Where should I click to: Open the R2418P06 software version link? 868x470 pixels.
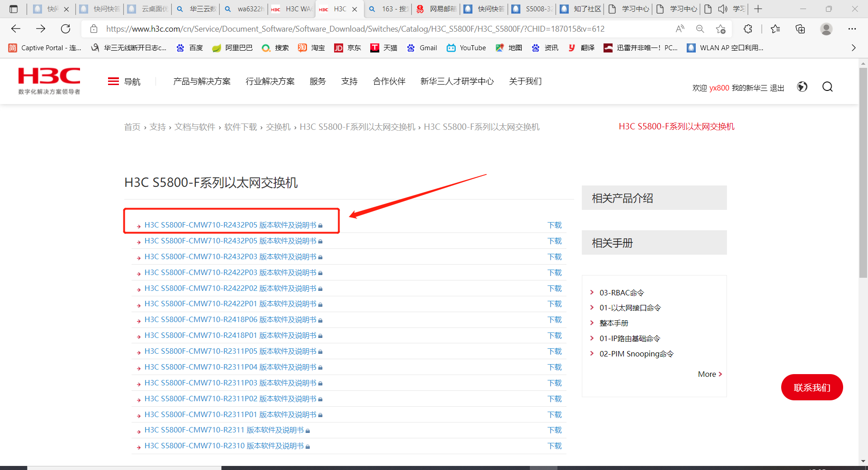(x=231, y=320)
